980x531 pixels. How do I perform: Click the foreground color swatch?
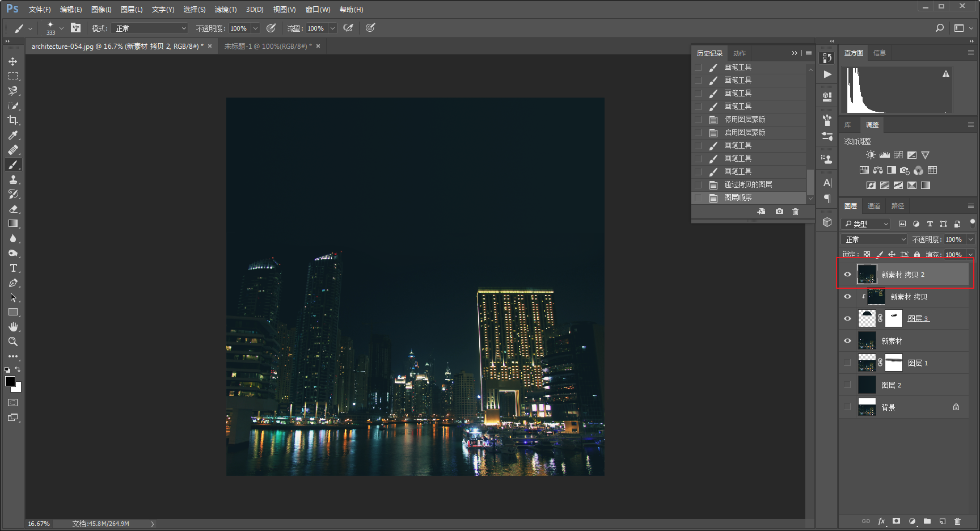[10, 381]
